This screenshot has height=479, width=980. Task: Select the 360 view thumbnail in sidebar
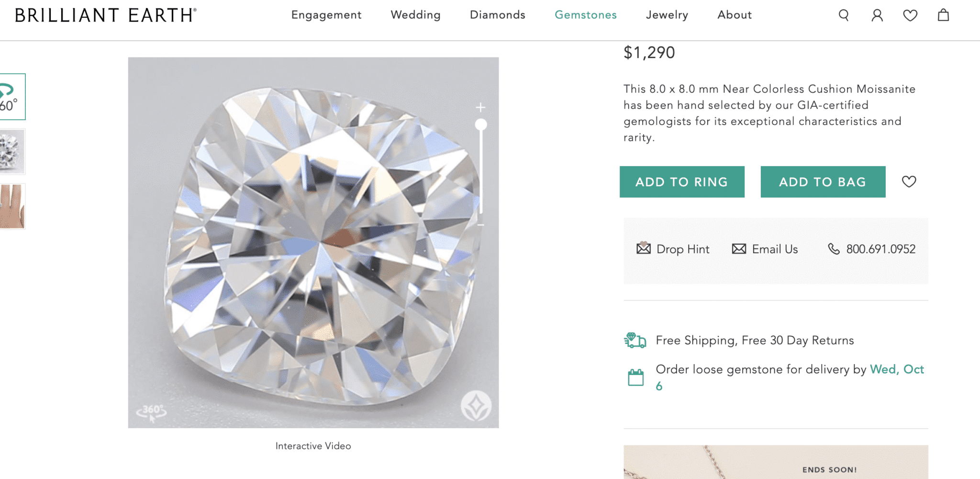(12, 98)
